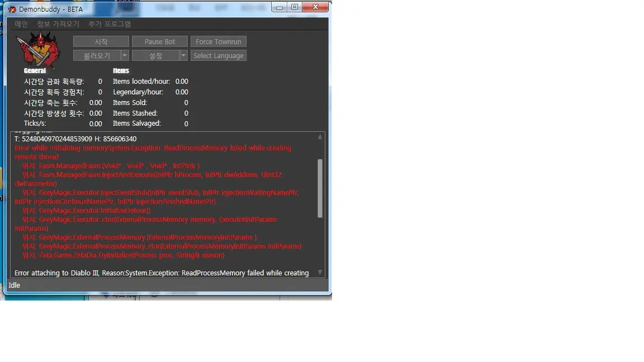Click the Demonbuddy - BETA window title

click(x=51, y=9)
